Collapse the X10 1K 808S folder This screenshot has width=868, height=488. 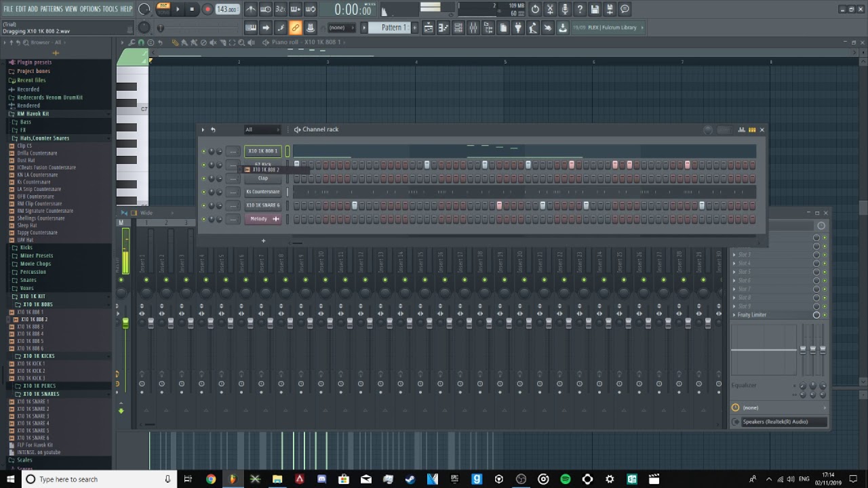pos(37,304)
